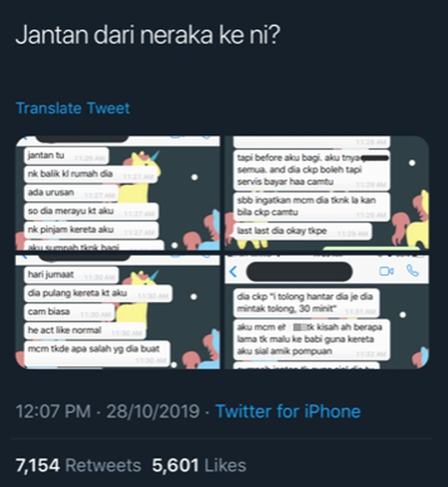Tap the back chevron in chat header
This screenshot has width=448, height=487.
(x=233, y=272)
